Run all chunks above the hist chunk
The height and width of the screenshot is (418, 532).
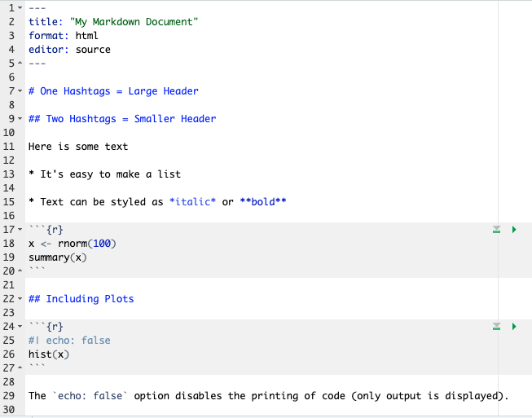click(x=495, y=327)
